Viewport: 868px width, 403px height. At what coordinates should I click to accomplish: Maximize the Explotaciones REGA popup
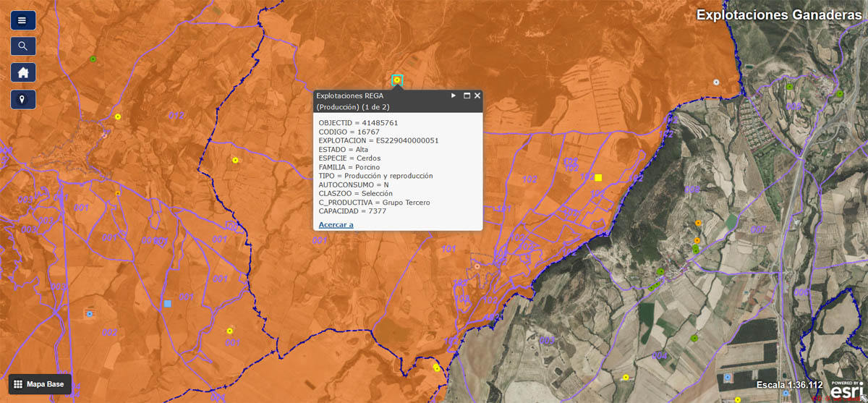[467, 96]
